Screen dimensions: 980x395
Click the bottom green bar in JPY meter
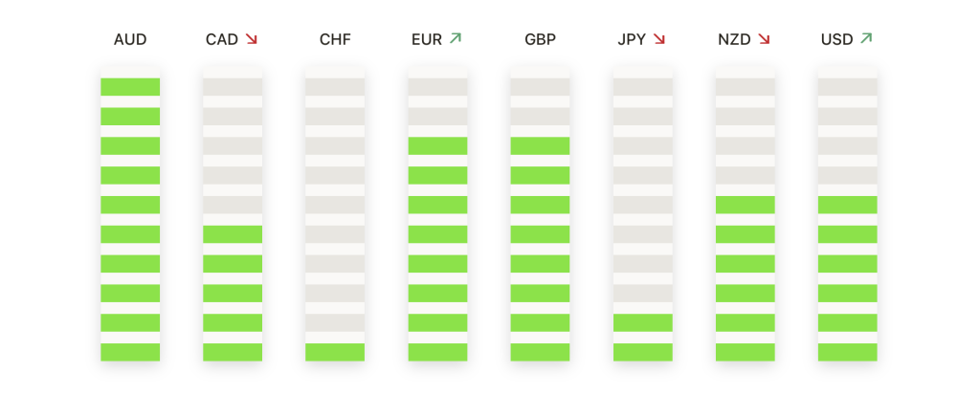642,352
